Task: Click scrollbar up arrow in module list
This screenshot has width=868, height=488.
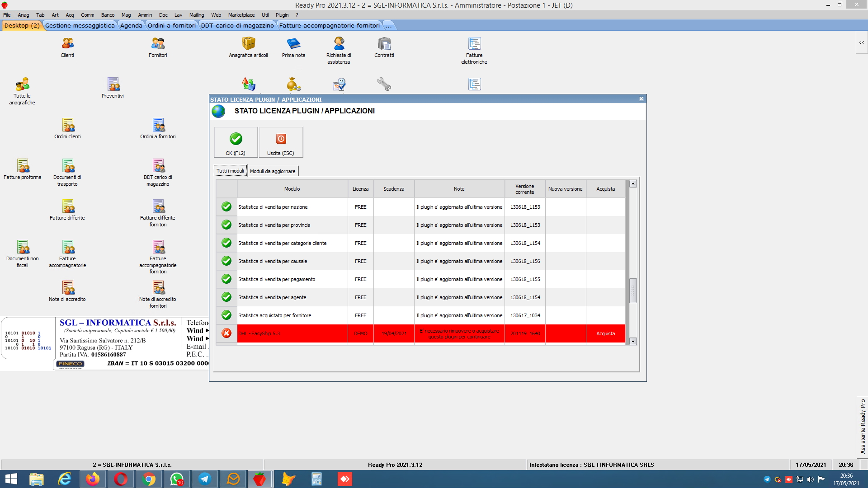Action: coord(633,184)
